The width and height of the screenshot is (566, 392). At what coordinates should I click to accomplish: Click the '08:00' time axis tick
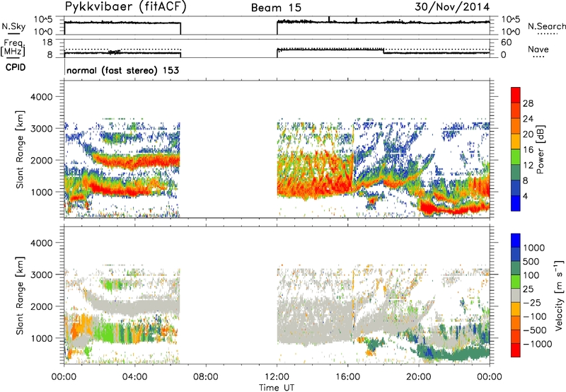tap(205, 377)
